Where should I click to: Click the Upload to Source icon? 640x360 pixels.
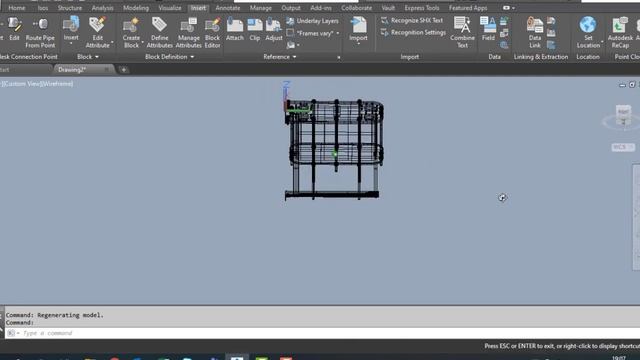coord(551,33)
